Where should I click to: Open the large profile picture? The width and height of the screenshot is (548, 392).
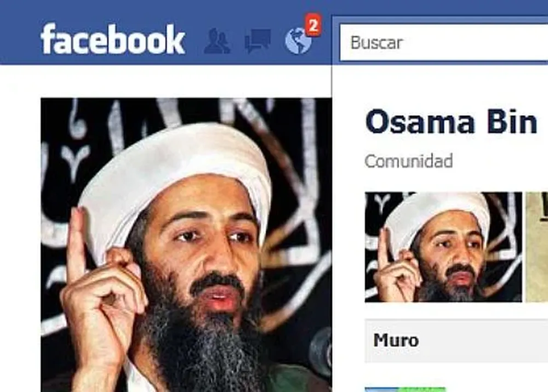tap(186, 245)
